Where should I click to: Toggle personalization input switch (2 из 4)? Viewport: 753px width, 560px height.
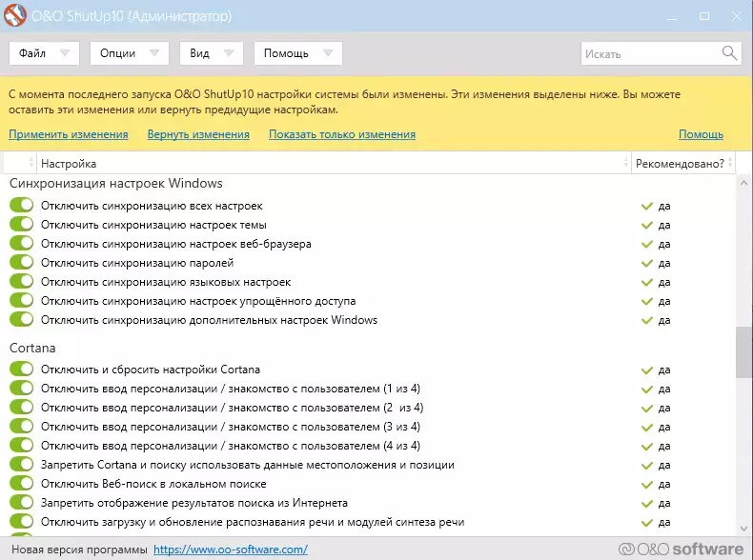point(22,407)
